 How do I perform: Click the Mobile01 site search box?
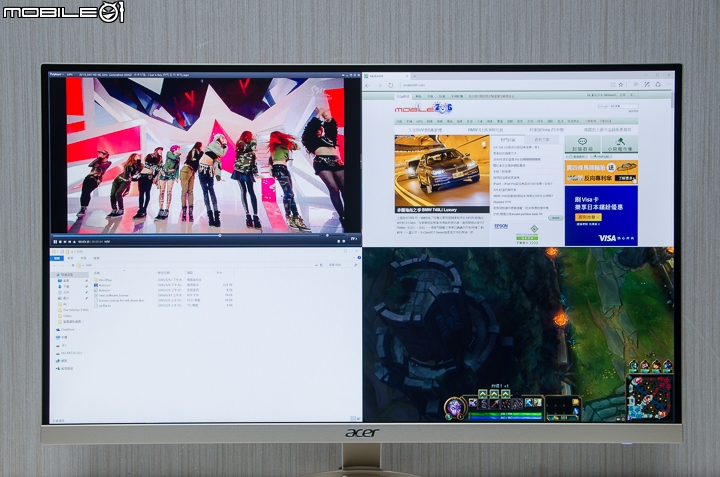point(618,107)
